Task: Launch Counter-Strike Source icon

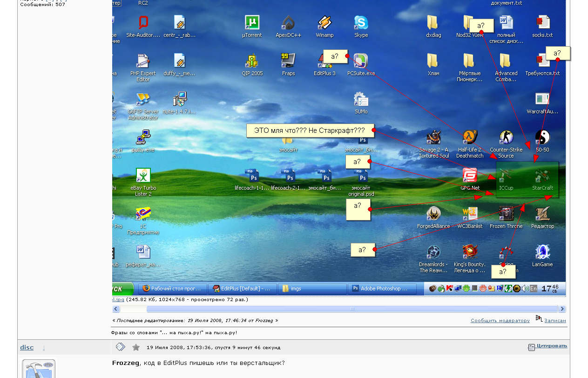Action: click(x=506, y=138)
